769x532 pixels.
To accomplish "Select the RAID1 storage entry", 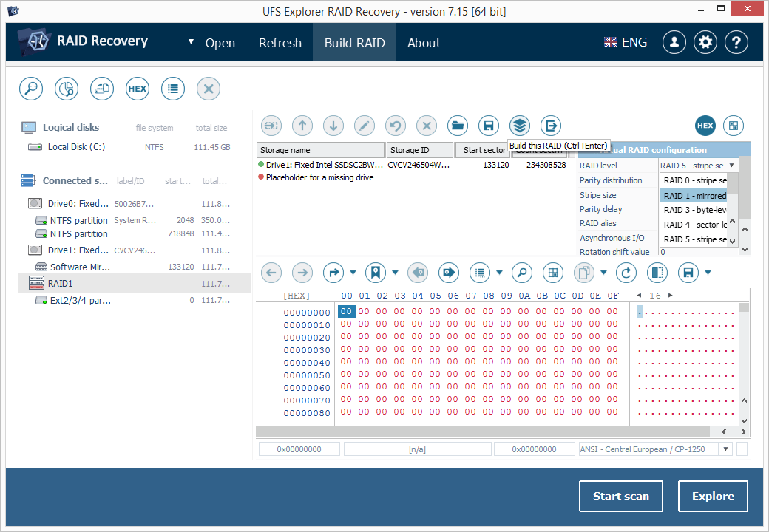I will 134,284.
